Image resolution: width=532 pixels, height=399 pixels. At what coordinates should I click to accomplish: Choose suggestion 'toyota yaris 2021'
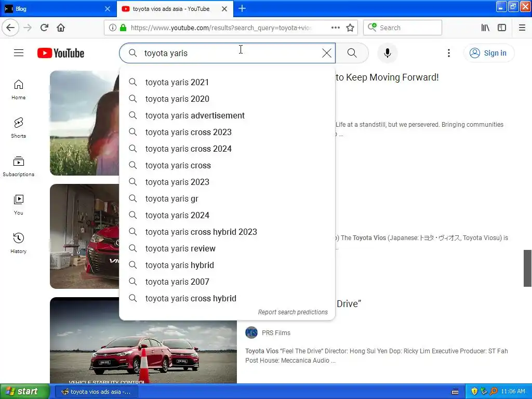coord(227,82)
